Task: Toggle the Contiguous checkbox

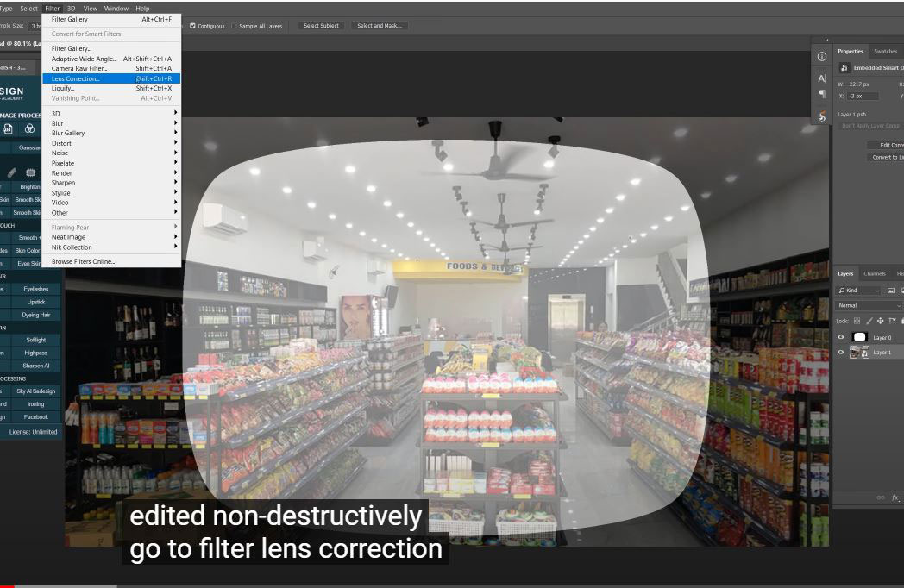Action: pos(192,26)
